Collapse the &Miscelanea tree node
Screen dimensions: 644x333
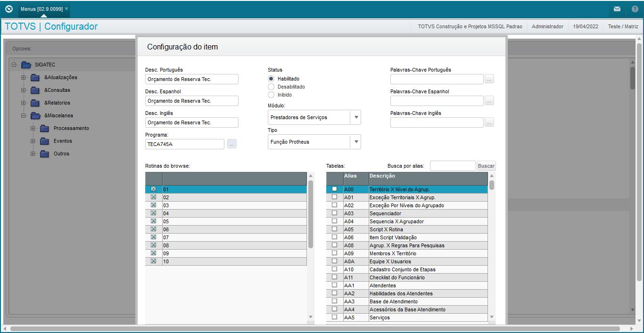tap(23, 115)
